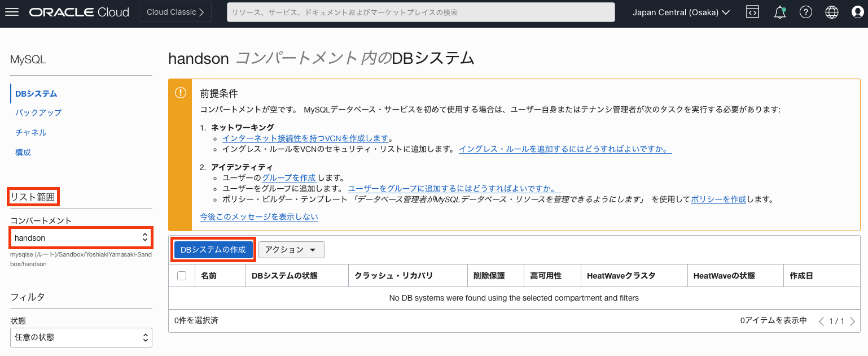The width and height of the screenshot is (868, 356).
Task: Open the 任意の状態 state filter dropdown
Action: pos(81,337)
